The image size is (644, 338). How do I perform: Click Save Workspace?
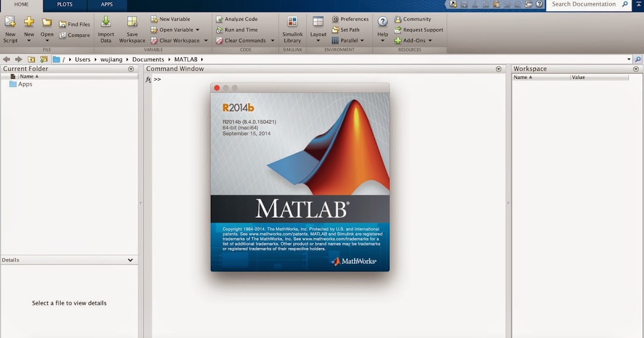(x=132, y=30)
